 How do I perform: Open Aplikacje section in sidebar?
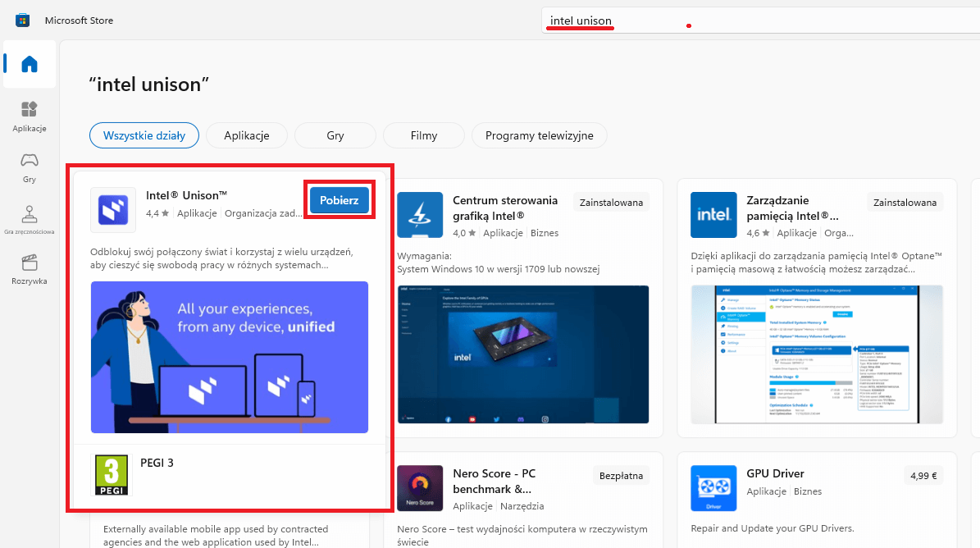click(30, 116)
